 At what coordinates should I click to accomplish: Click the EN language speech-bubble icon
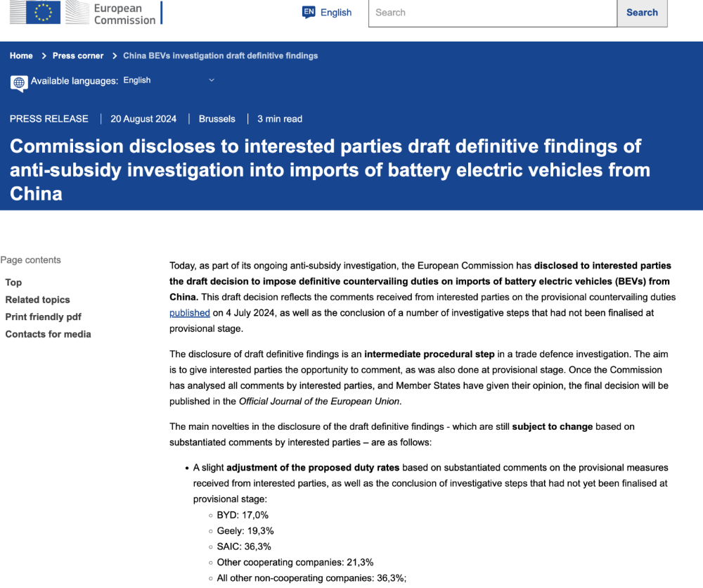(309, 12)
